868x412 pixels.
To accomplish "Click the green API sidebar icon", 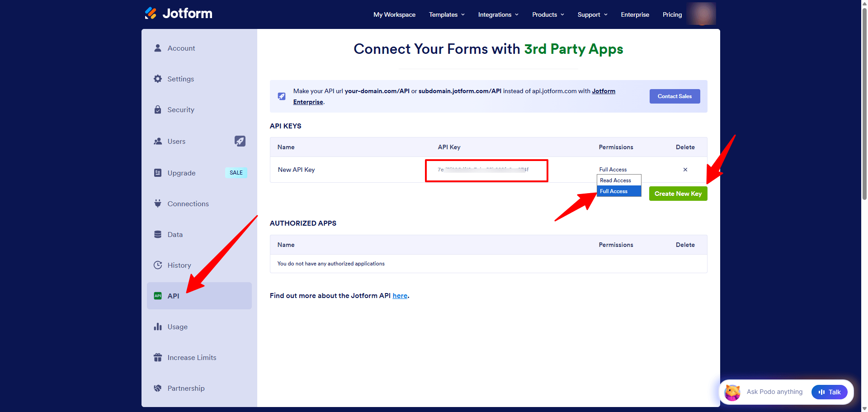I will click(x=158, y=296).
